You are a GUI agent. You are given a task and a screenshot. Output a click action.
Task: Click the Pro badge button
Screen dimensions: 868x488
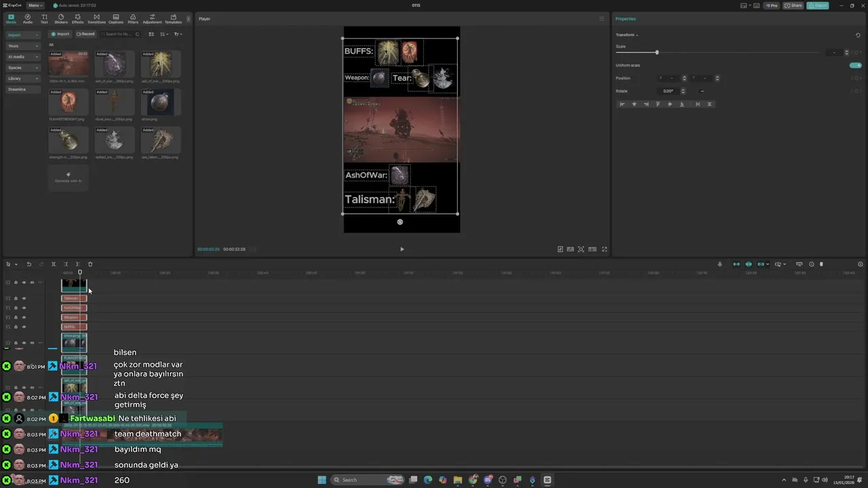click(772, 5)
